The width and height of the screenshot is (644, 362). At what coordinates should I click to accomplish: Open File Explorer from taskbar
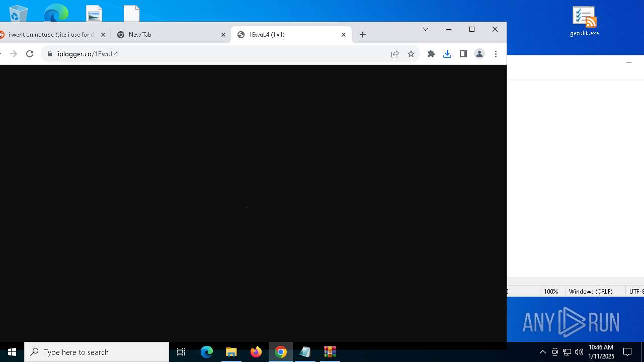[231, 352]
